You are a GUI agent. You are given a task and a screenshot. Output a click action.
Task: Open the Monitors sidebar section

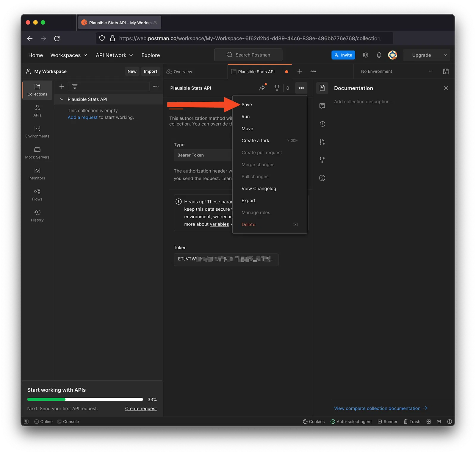click(37, 174)
